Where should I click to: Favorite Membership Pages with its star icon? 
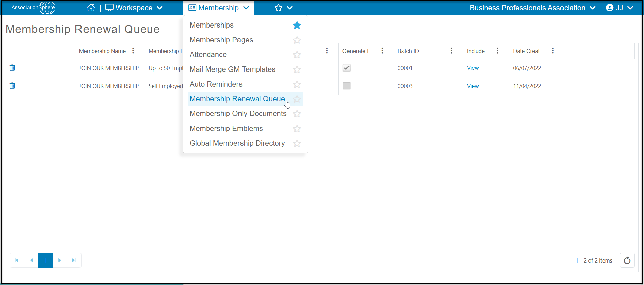297,40
